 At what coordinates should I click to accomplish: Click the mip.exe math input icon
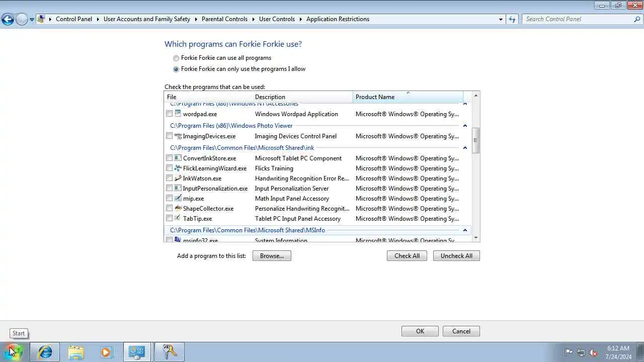tap(178, 198)
